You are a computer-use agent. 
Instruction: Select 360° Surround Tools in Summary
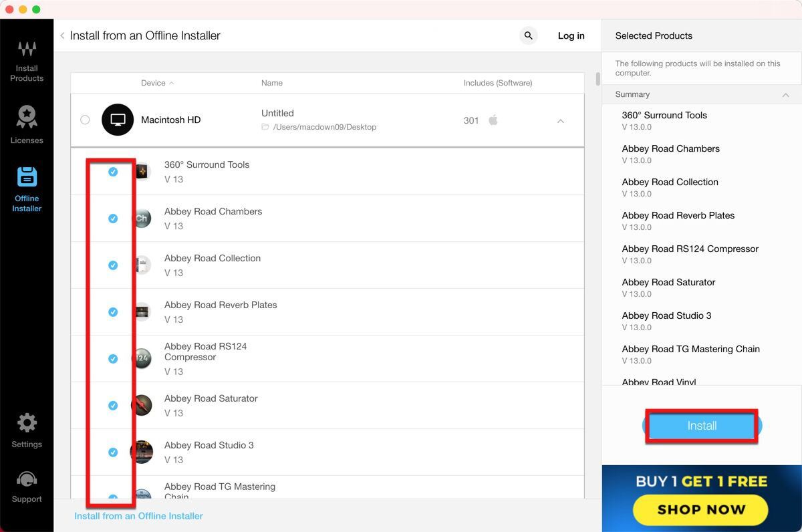coord(664,116)
